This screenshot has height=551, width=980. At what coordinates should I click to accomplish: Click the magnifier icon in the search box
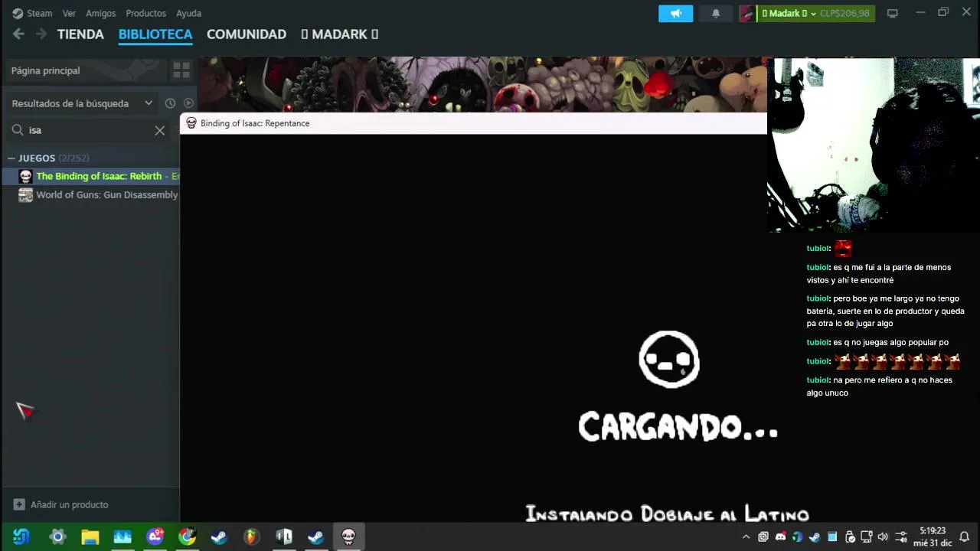[x=18, y=130]
